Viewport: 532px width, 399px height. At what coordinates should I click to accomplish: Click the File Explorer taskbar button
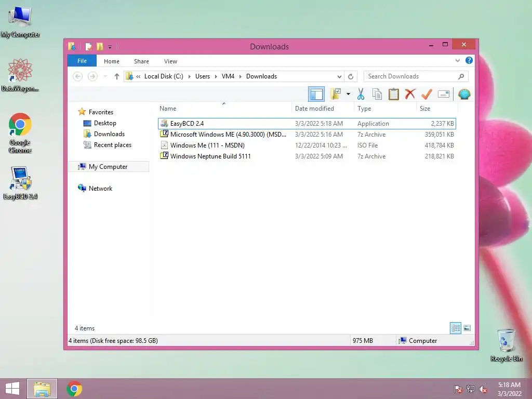42,389
